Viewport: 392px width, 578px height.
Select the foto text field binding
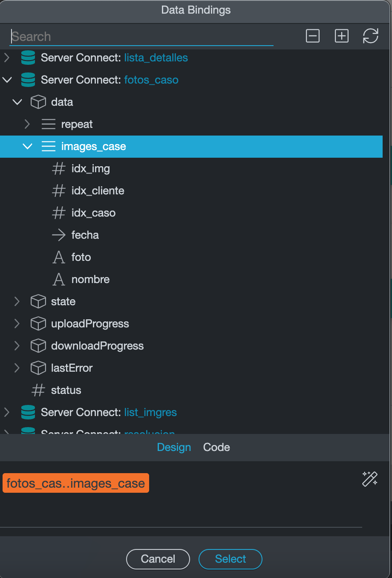[x=81, y=257]
